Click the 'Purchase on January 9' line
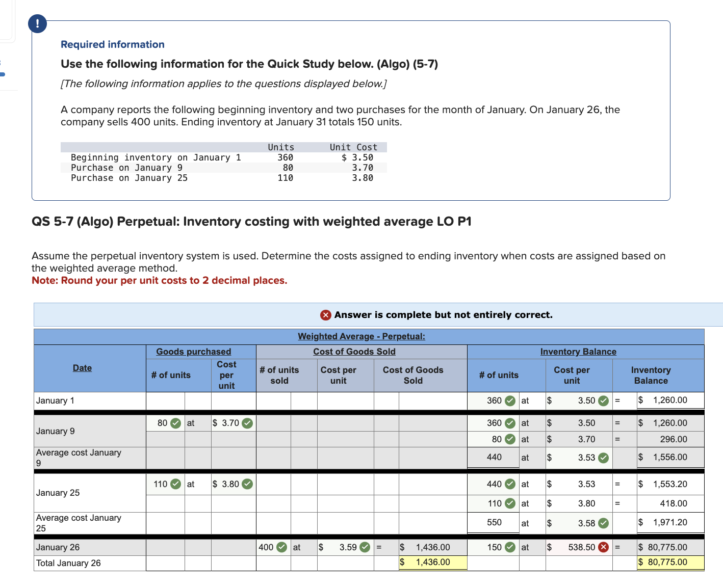The width and height of the screenshot is (723, 588). tap(126, 168)
